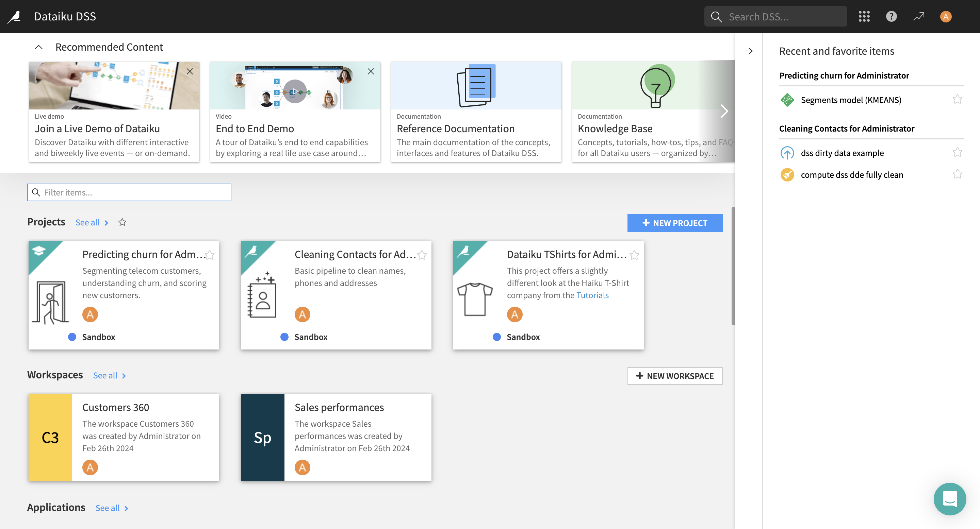
Task: Collapse the Recent and favorite items panel
Action: pyautogui.click(x=749, y=51)
